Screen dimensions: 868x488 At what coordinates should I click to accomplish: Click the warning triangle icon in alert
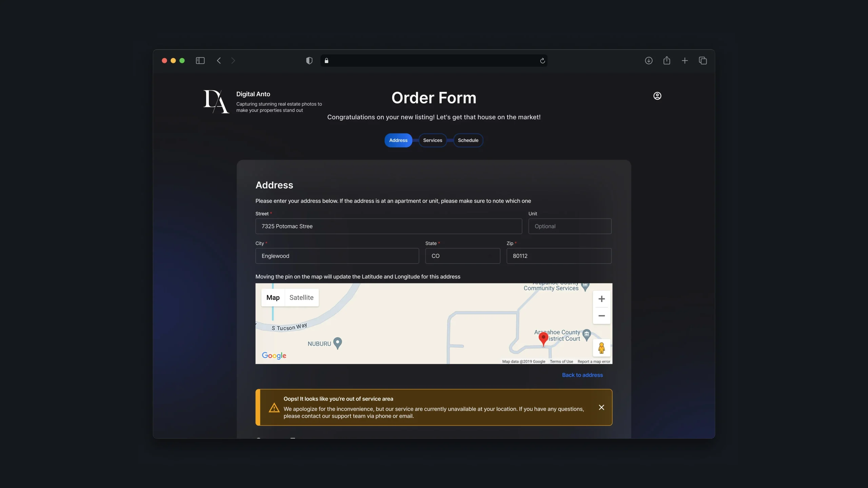click(274, 408)
